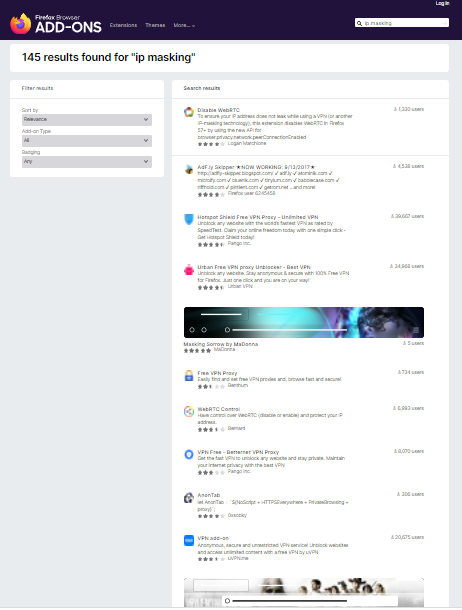Open the Hotspot Shield Free VPN Proxy result

[257, 217]
